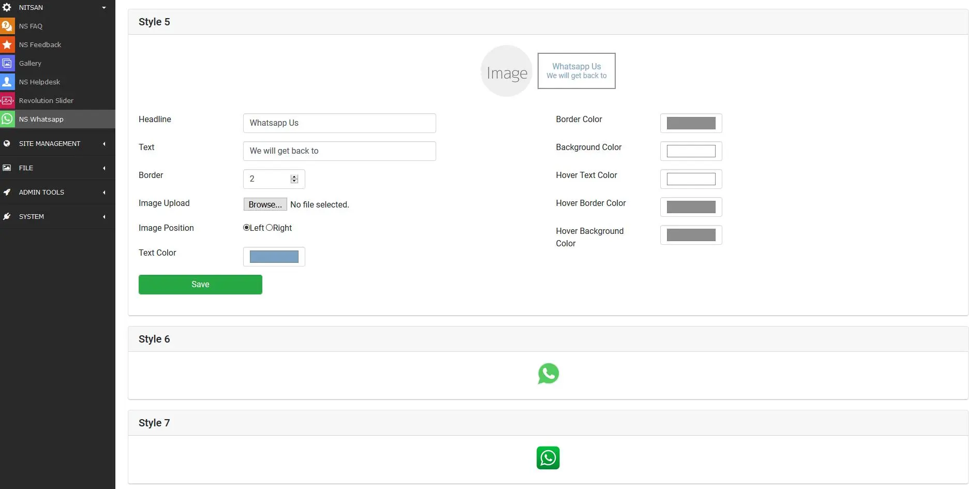The height and width of the screenshot is (489, 980).
Task: Expand Site Management section arrow
Action: click(x=104, y=144)
